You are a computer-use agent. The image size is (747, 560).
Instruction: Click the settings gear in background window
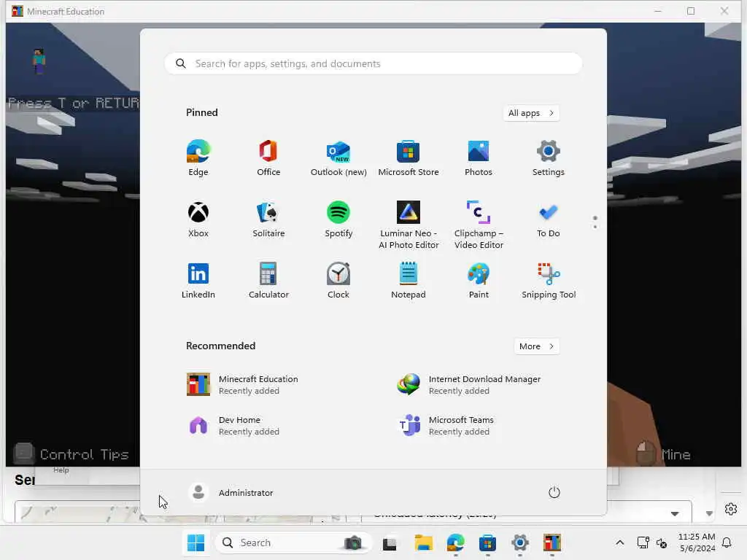[x=731, y=509]
